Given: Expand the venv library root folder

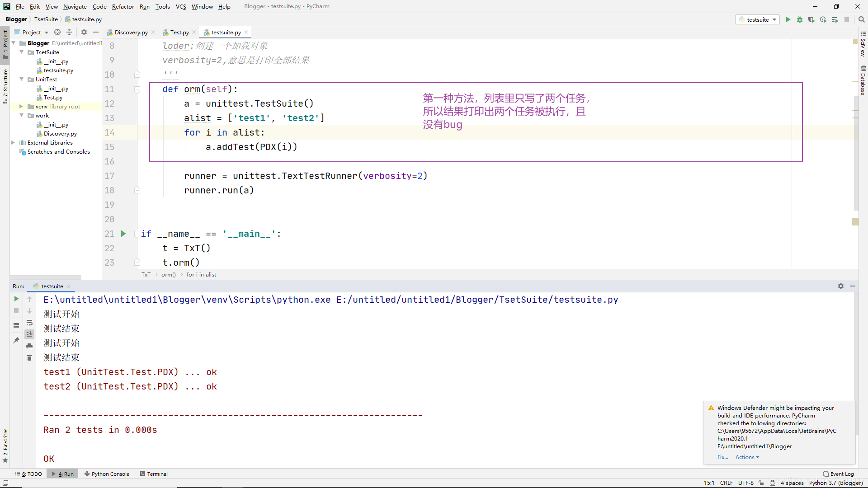Looking at the screenshot, I should point(21,106).
